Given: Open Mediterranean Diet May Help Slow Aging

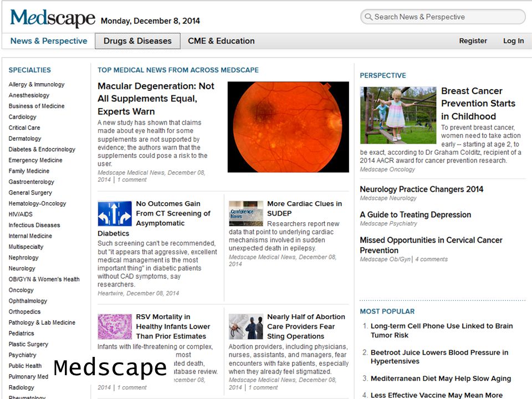Looking at the screenshot, I should pos(441,378).
